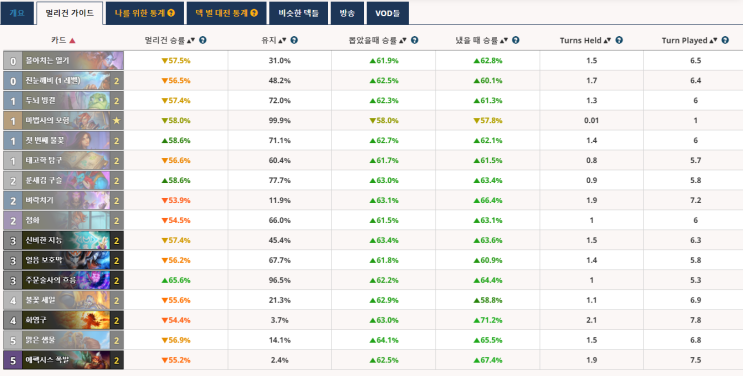The width and height of the screenshot is (743, 376).
Task: Open the VOD들 tab
Action: click(x=388, y=13)
